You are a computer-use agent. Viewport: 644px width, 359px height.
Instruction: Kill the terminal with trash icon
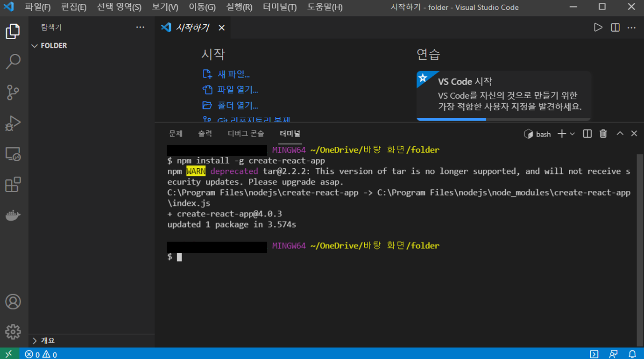603,134
